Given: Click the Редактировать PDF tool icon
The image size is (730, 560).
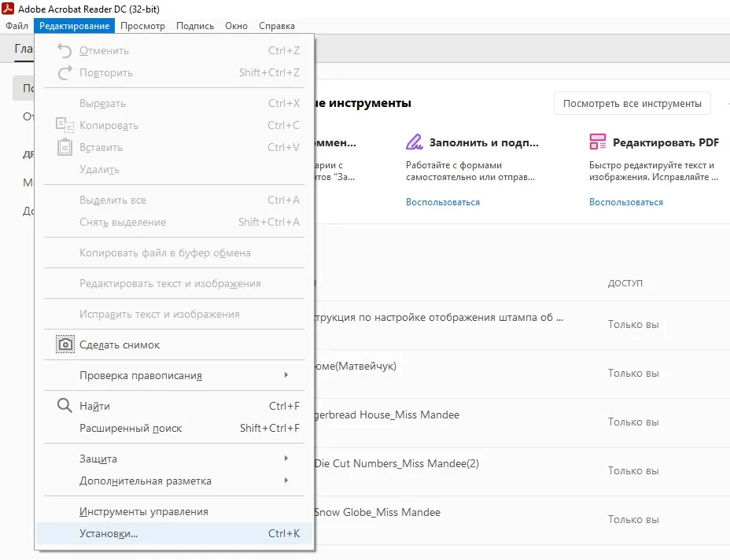Looking at the screenshot, I should click(598, 142).
